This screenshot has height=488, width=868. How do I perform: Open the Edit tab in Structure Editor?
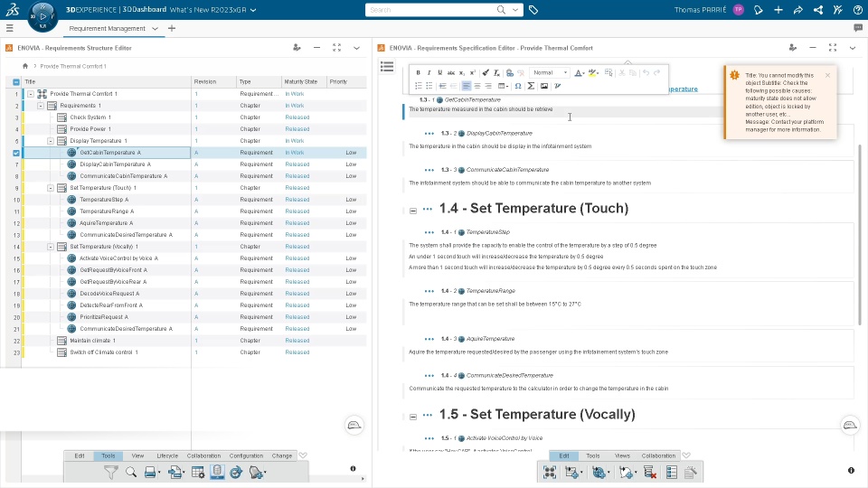(x=80, y=455)
